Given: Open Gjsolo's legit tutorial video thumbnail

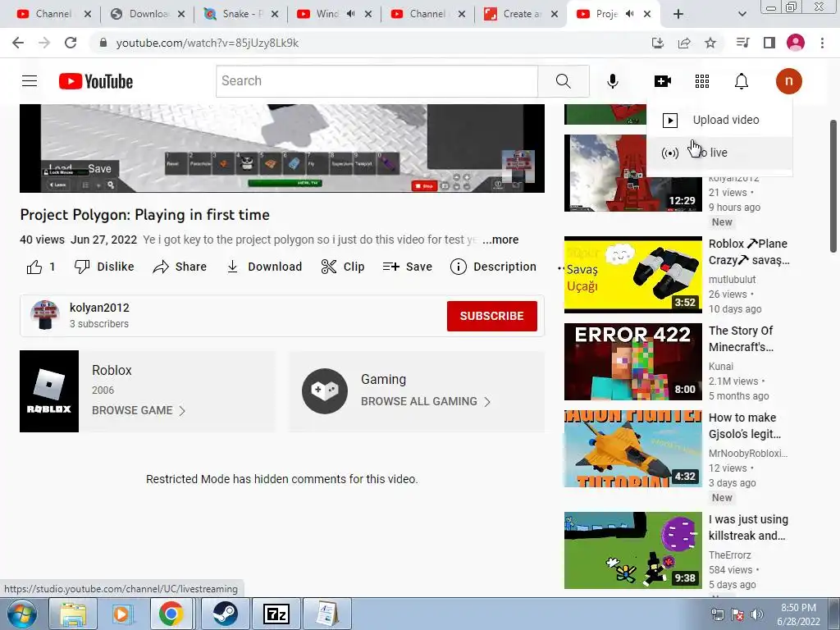Looking at the screenshot, I should [x=632, y=449].
